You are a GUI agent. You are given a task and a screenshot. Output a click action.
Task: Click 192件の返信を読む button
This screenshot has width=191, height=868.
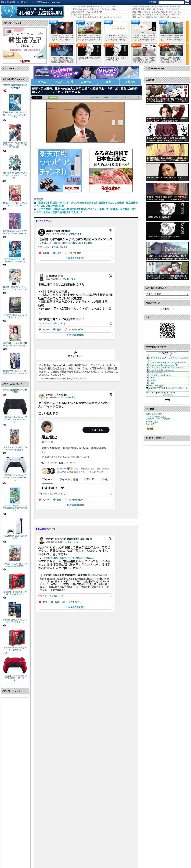click(x=75, y=258)
